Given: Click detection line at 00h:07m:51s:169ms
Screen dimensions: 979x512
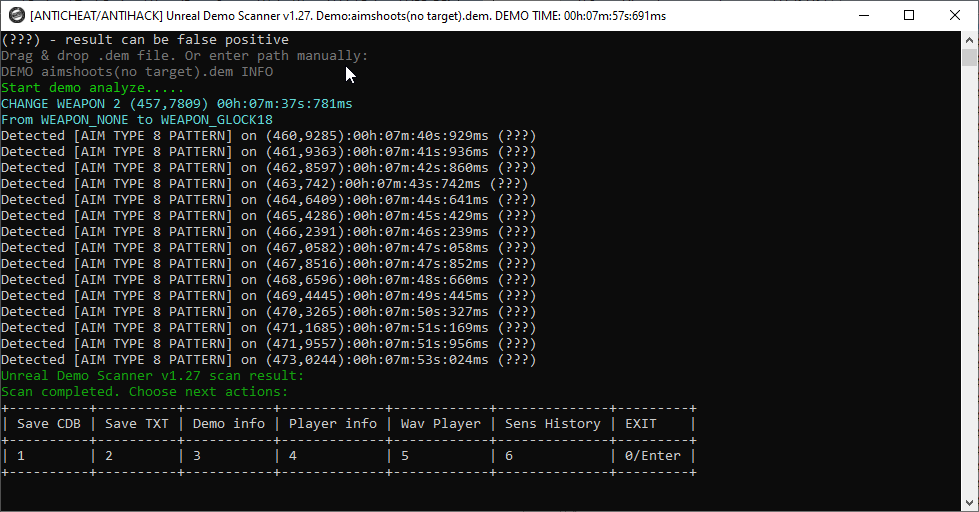Looking at the screenshot, I should click(x=268, y=328).
